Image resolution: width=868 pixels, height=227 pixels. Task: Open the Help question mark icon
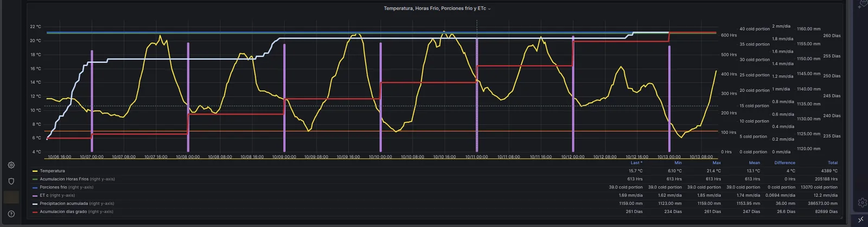(x=11, y=214)
